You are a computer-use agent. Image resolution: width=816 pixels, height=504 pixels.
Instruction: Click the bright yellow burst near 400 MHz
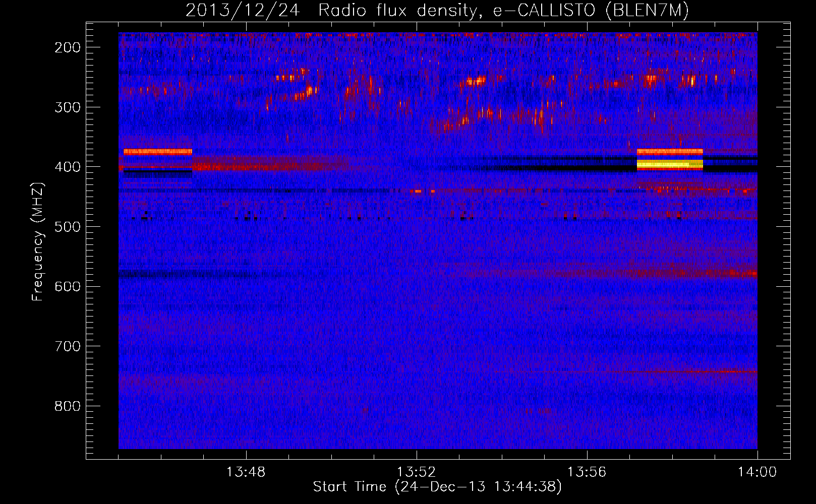(670, 164)
